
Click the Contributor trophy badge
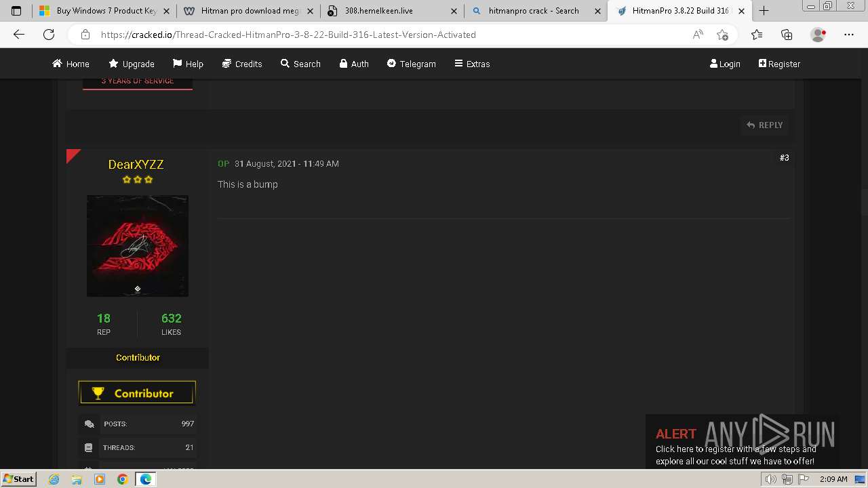coord(137,393)
